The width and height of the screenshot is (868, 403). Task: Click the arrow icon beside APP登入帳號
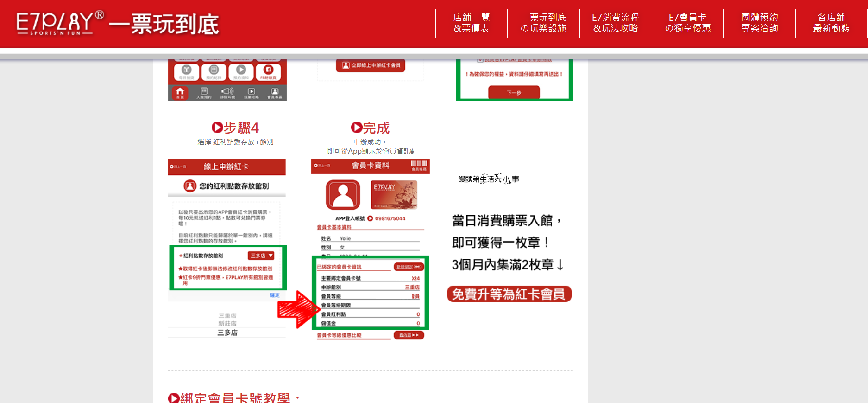click(x=370, y=218)
